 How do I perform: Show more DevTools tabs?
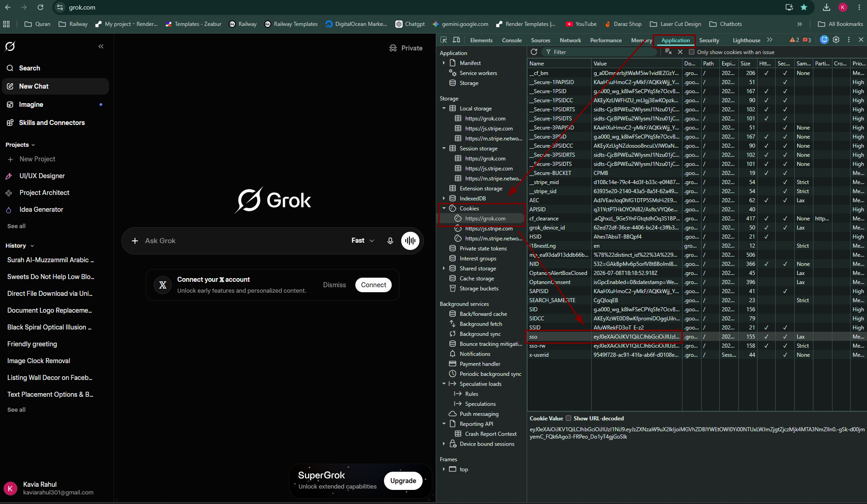[770, 40]
